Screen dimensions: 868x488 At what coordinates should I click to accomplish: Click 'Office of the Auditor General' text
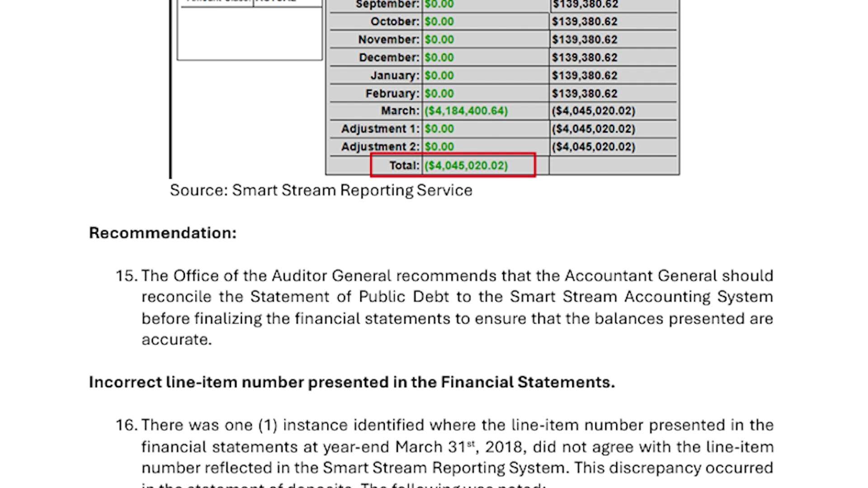(282, 276)
